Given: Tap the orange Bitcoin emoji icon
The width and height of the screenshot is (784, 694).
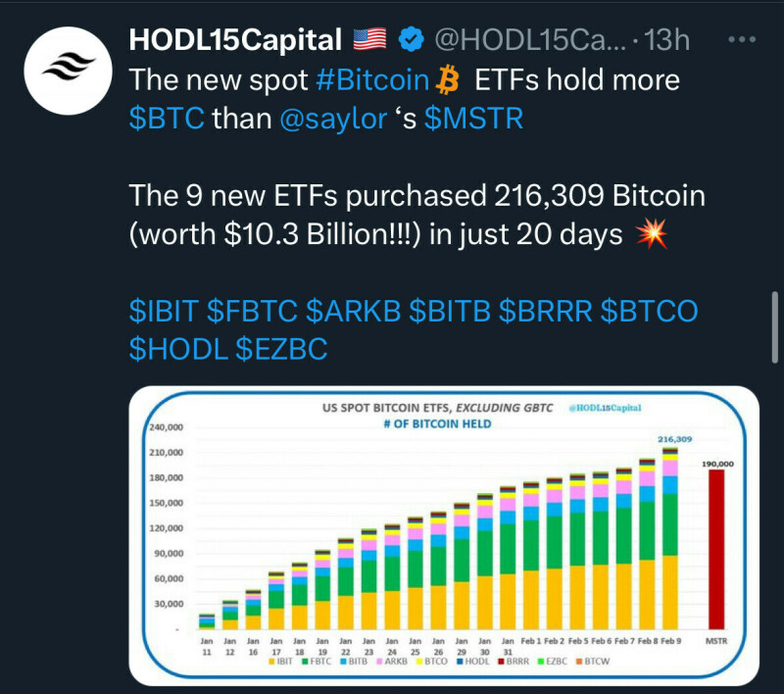Looking at the screenshot, I should [451, 79].
